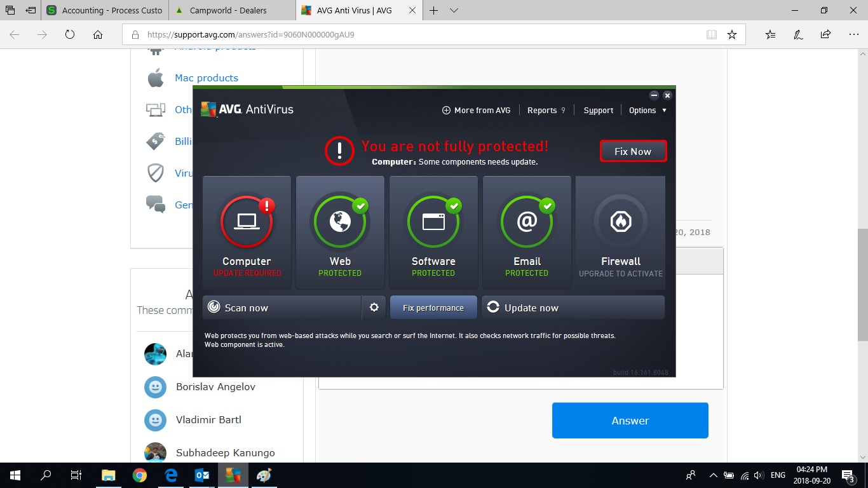The image size is (868, 488).
Task: Select the AVG AntiVirus taskbar icon
Action: (233, 475)
